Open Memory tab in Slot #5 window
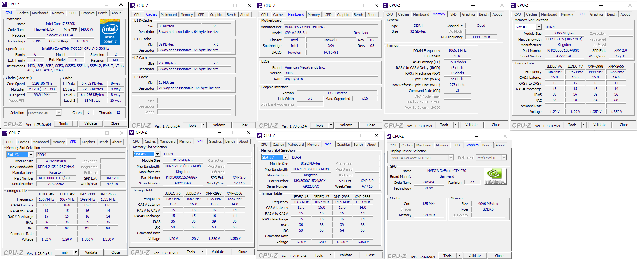 click(185, 141)
